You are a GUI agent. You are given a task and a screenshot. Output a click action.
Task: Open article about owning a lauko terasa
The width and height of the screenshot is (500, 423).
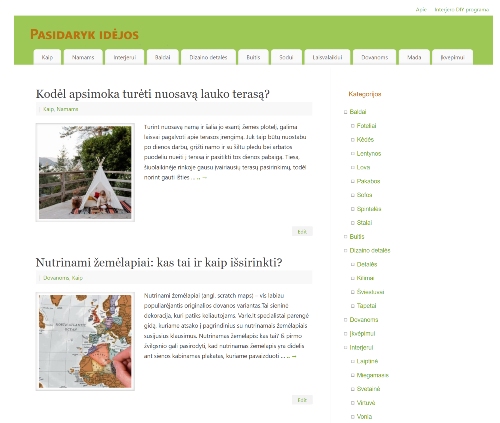[152, 94]
